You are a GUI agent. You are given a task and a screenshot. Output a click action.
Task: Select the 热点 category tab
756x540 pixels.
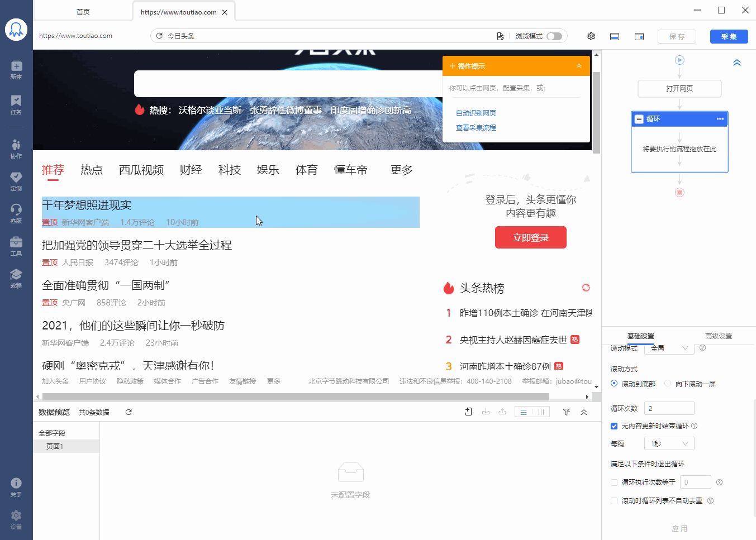click(x=92, y=170)
